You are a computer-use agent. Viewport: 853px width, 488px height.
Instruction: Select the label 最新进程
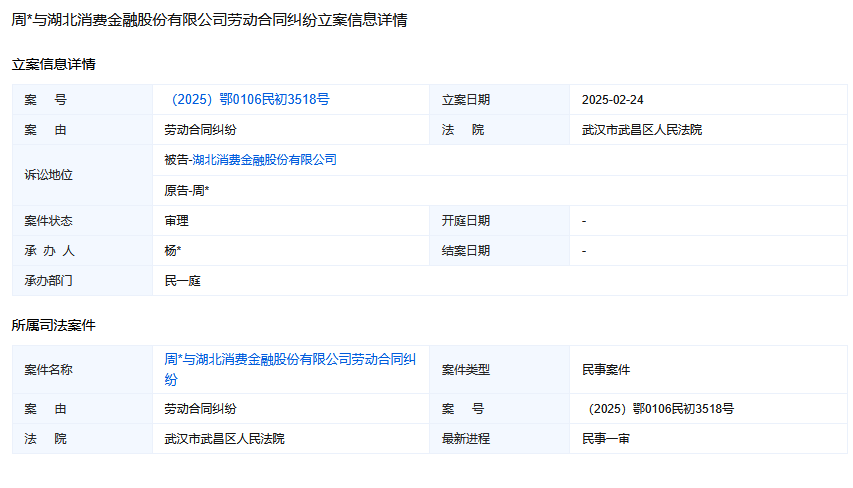[x=466, y=439]
